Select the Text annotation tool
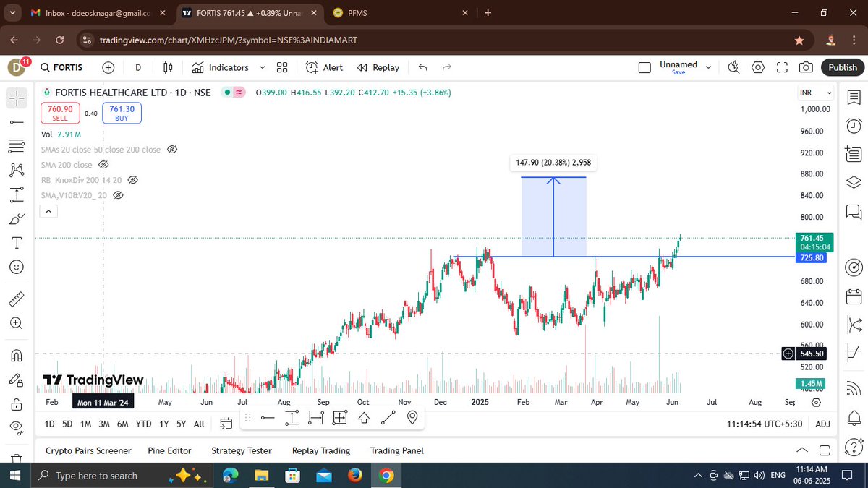Image resolution: width=868 pixels, height=488 pixels. 17,243
